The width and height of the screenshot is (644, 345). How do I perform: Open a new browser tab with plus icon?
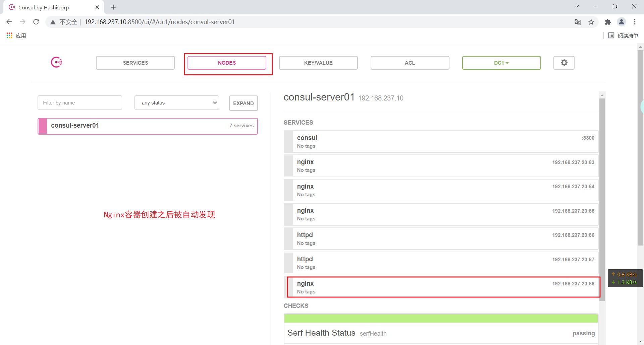pos(113,7)
